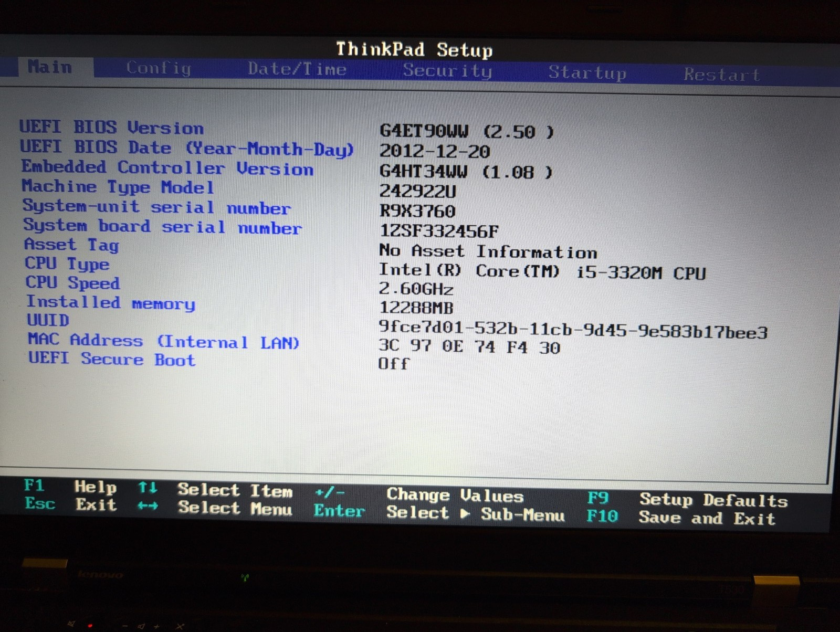This screenshot has height=632, width=840.
Task: Click the Enter key hint
Action: click(339, 510)
